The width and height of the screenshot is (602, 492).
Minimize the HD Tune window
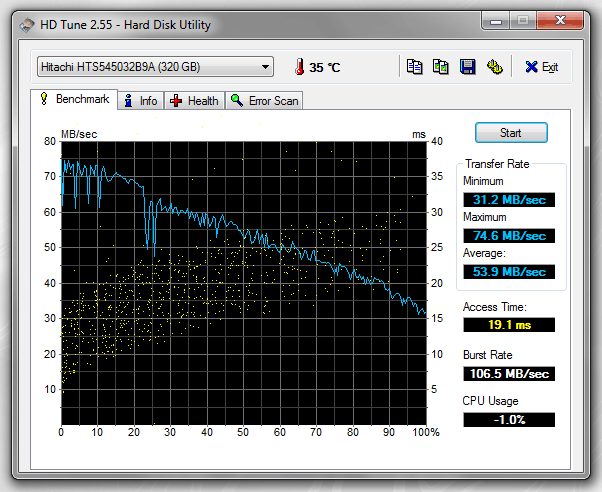coord(496,21)
